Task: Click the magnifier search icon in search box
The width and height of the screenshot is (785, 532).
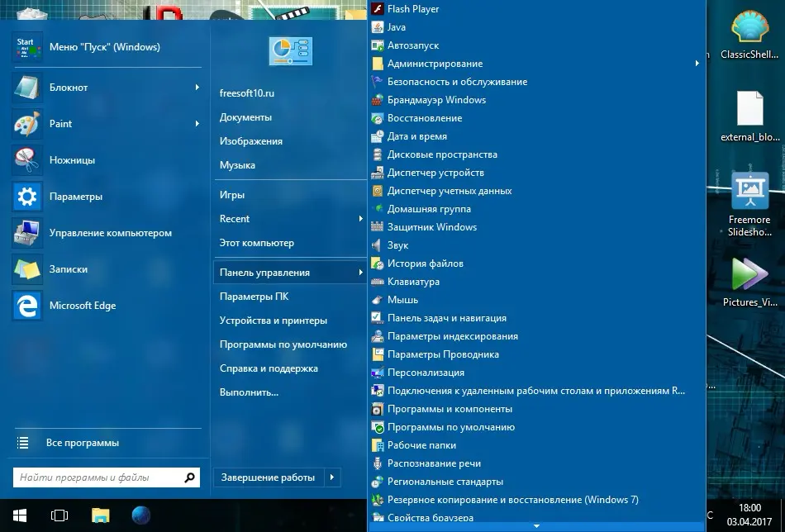Action: point(190,477)
